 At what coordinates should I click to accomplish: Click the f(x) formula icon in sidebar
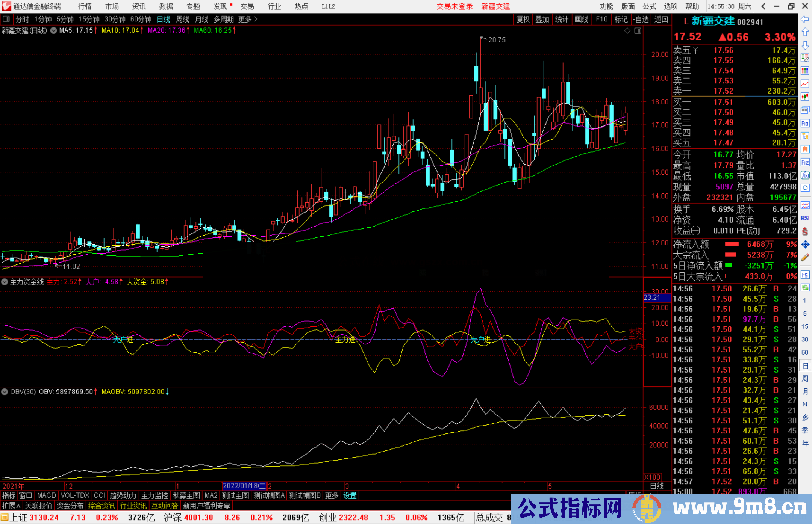tap(805, 175)
